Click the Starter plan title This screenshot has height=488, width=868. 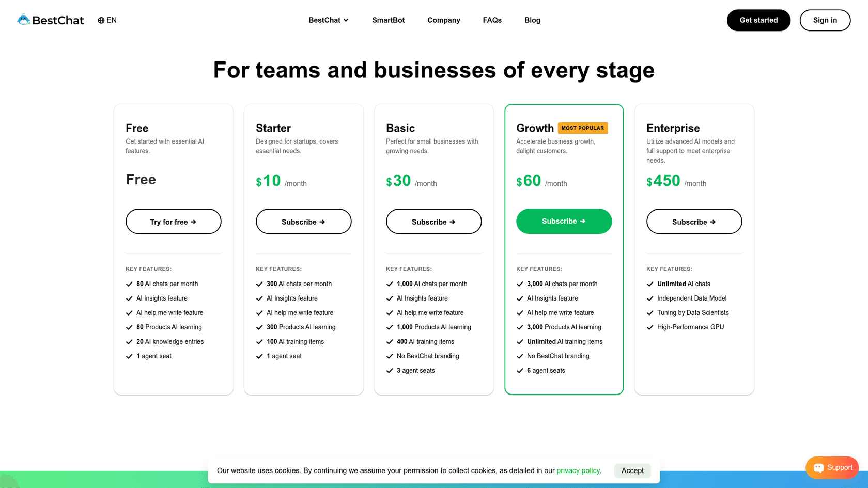[x=273, y=128]
